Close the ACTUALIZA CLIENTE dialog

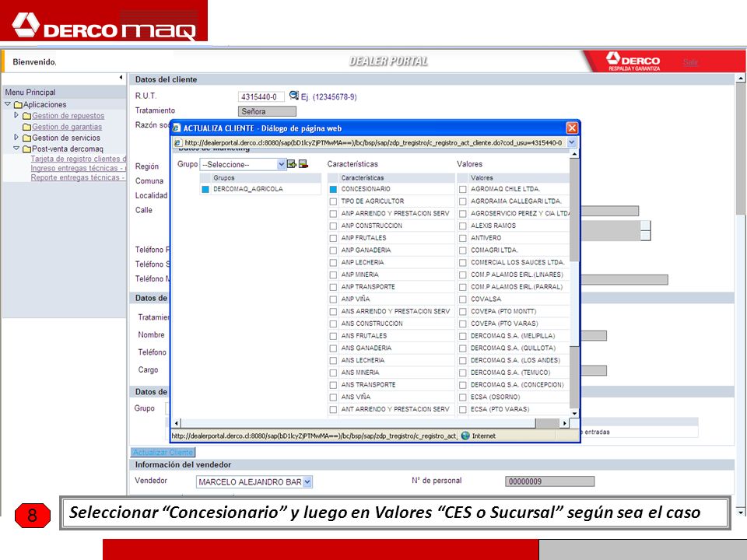(572, 128)
